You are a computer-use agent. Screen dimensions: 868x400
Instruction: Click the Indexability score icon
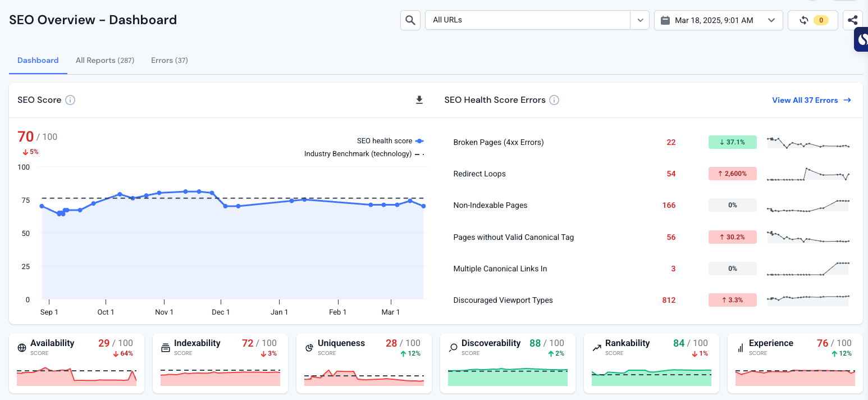coord(166,347)
